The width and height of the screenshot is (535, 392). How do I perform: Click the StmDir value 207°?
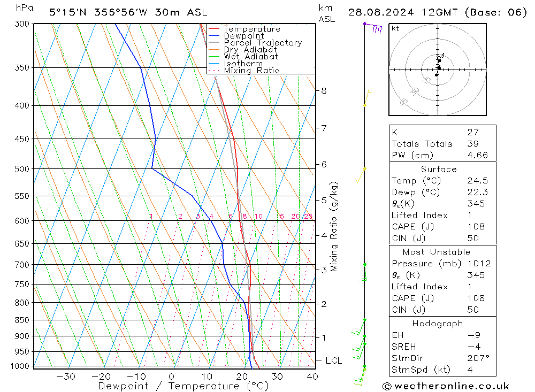point(478,358)
